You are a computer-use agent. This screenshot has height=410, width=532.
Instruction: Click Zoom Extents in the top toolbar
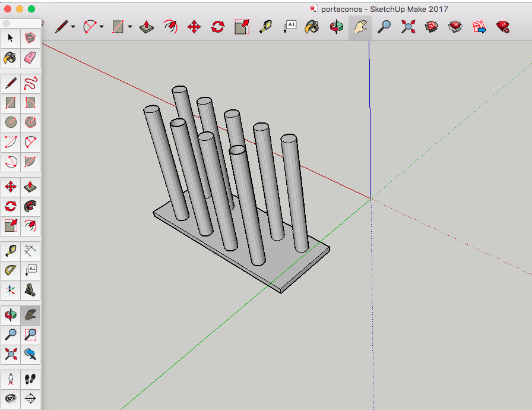[408, 27]
